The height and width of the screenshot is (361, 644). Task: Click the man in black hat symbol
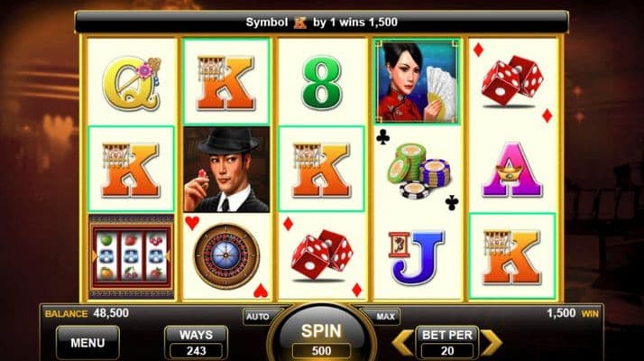(x=226, y=170)
